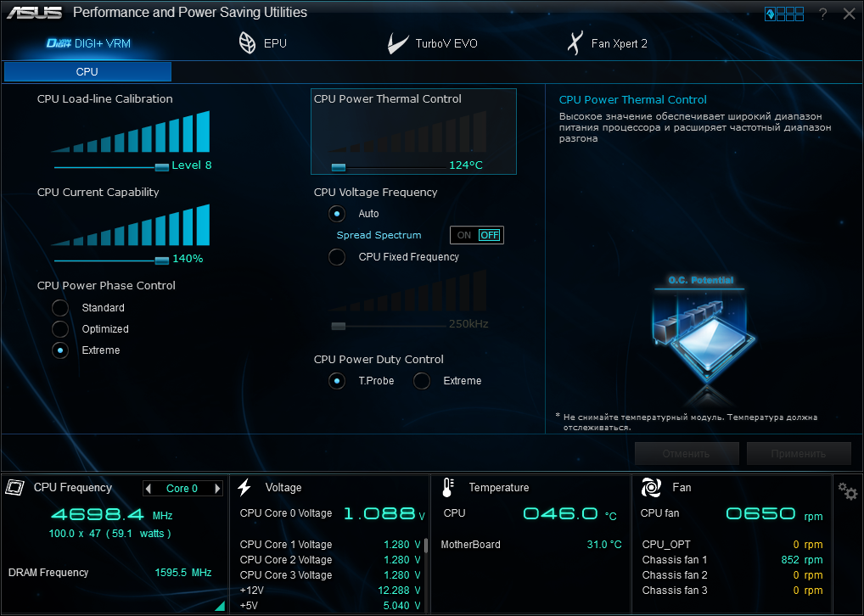
Task: Click the Voltage list scrollbar
Action: click(426, 546)
